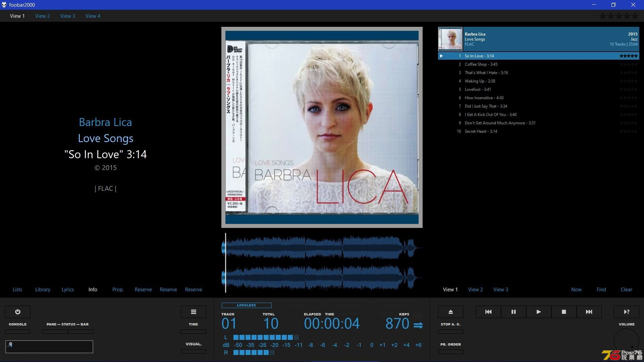
Task: Switch playlist panel to View 2
Action: pyautogui.click(x=476, y=289)
